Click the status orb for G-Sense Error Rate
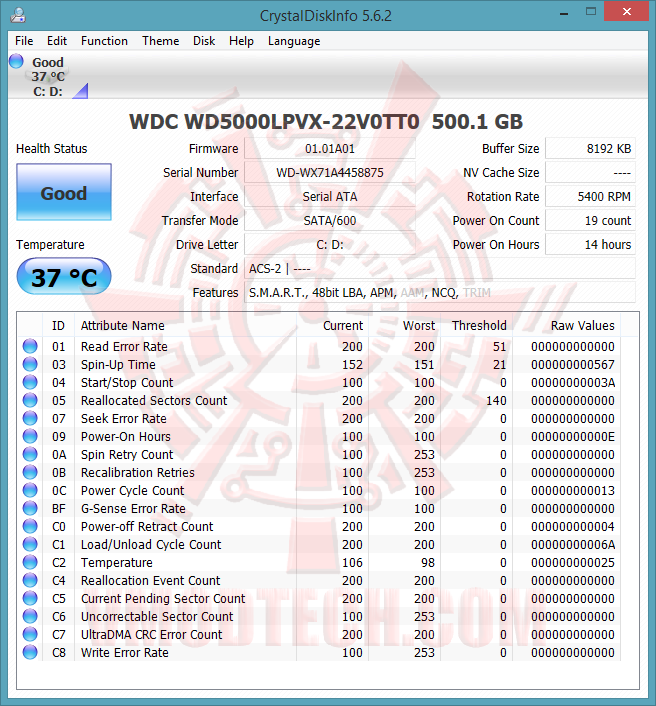Screen dimensions: 656x706 30,508
